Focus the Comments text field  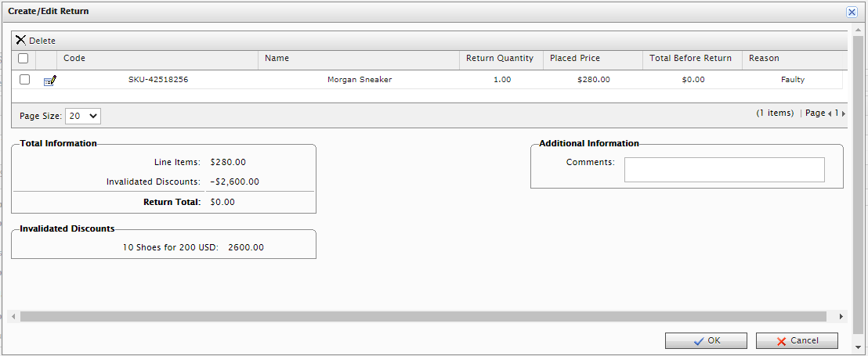click(724, 170)
